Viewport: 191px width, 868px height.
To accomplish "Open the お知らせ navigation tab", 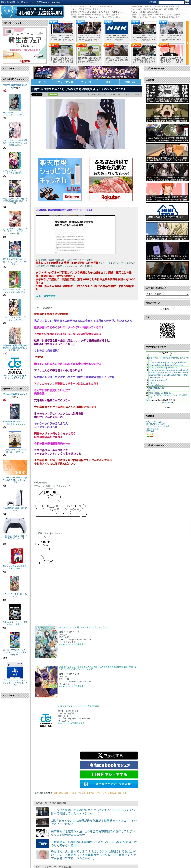I will [130, 82].
